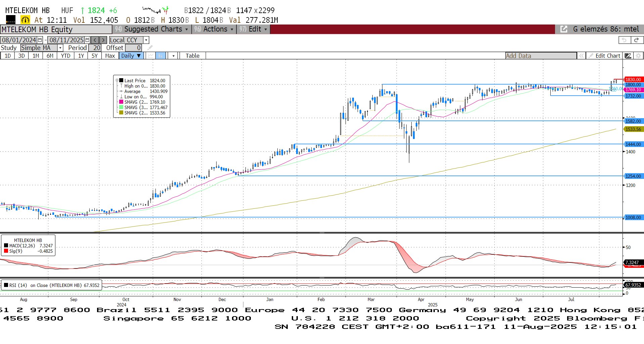The width and height of the screenshot is (644, 344).
Task: Shift date range back with left arrow
Action: 95,40
